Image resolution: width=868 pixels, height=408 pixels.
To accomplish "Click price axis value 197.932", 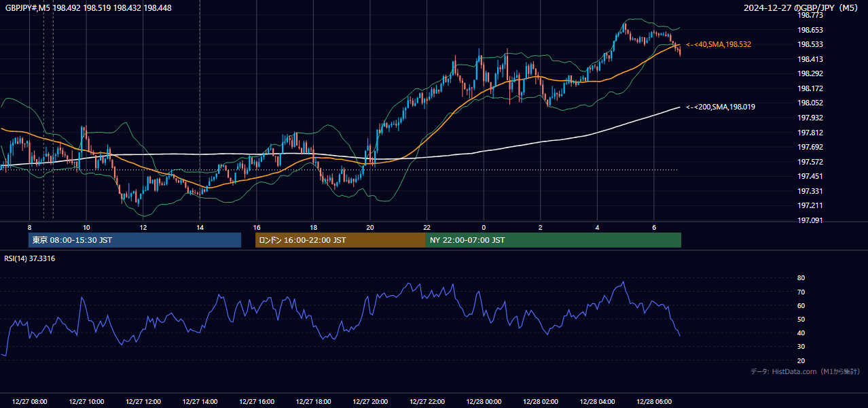I will tap(810, 118).
